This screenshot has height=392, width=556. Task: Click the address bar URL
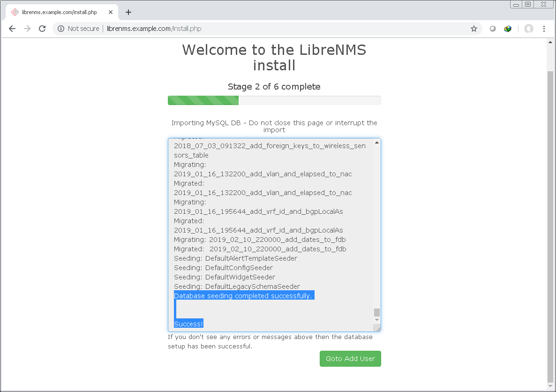[x=154, y=29]
